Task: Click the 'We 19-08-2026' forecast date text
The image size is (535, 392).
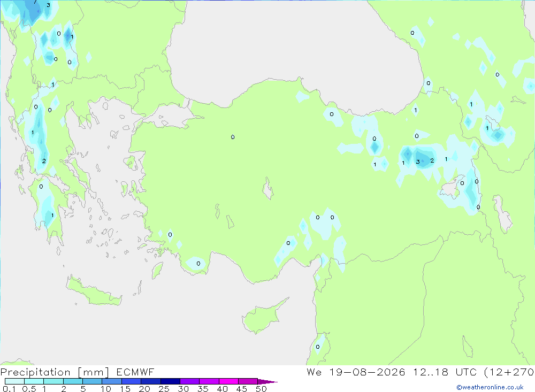Action: (x=356, y=372)
